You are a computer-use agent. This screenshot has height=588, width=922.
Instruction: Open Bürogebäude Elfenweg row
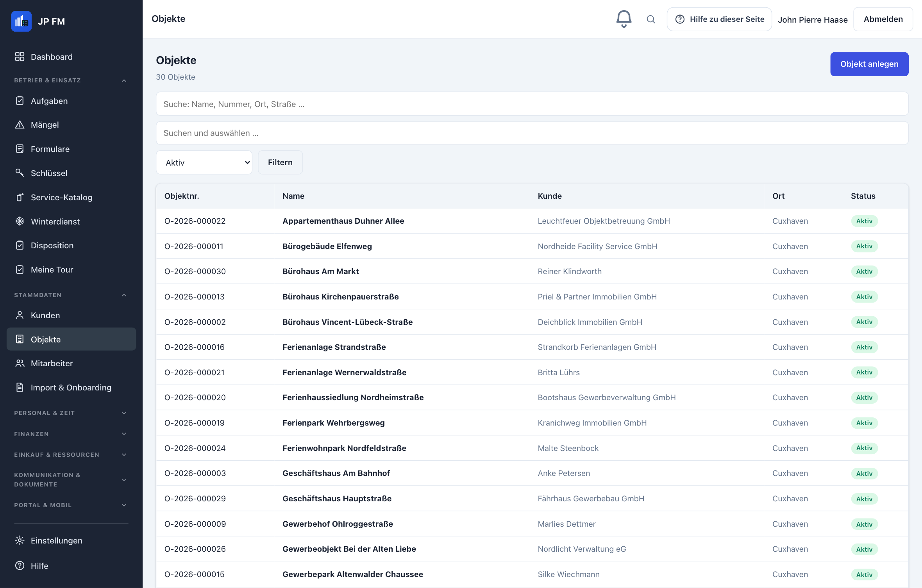(x=532, y=246)
